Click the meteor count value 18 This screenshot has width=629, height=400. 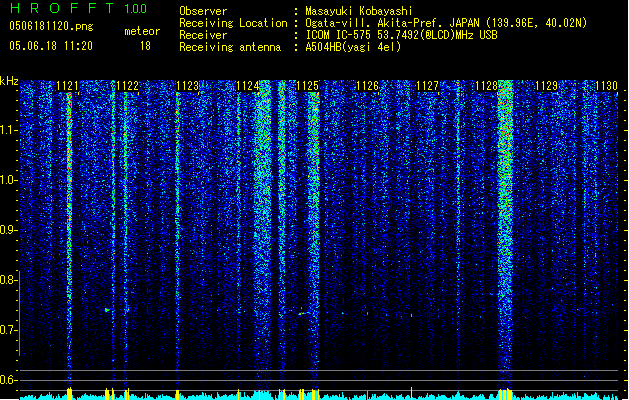pos(145,46)
